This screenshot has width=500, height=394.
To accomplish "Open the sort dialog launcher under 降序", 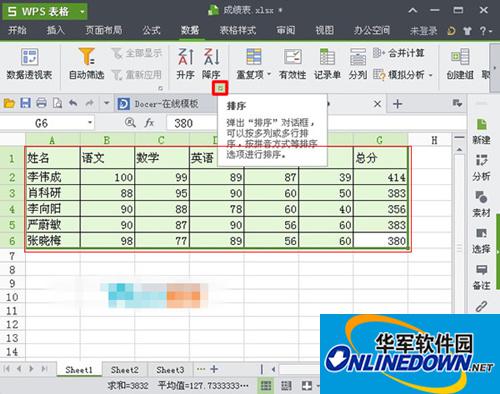I will (220, 88).
